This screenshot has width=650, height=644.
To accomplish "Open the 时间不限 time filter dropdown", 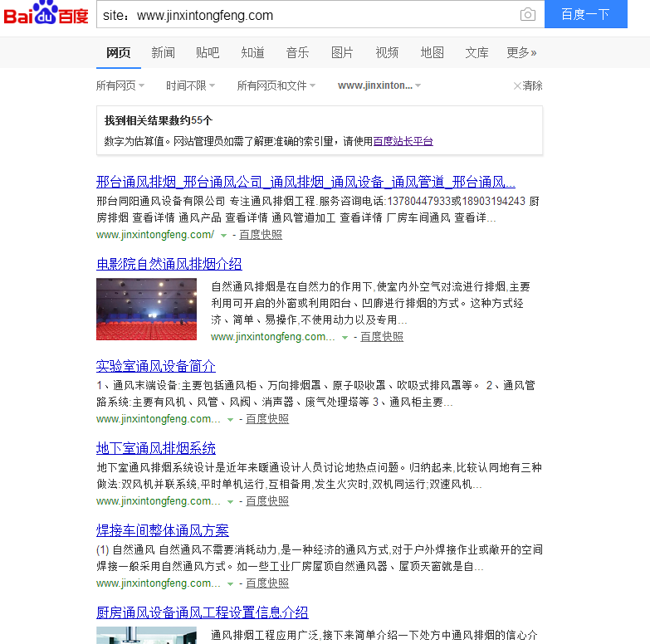I will 190,85.
